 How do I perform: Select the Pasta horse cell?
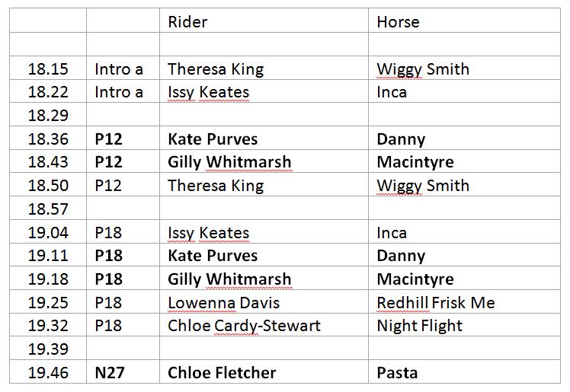[397, 373]
